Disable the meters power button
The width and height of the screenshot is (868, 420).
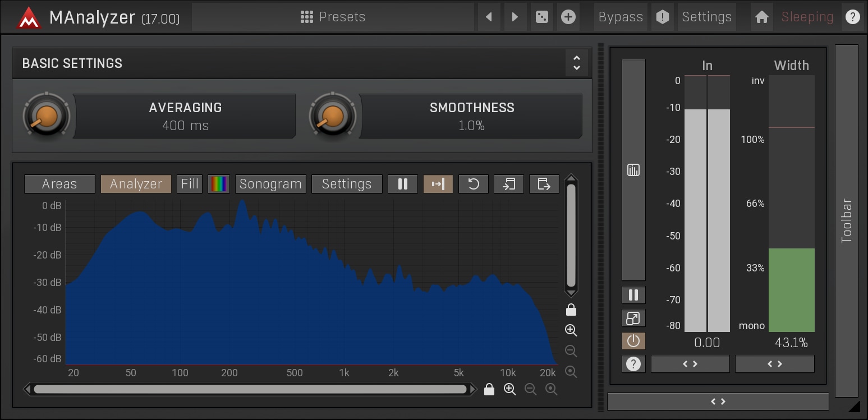[633, 341]
